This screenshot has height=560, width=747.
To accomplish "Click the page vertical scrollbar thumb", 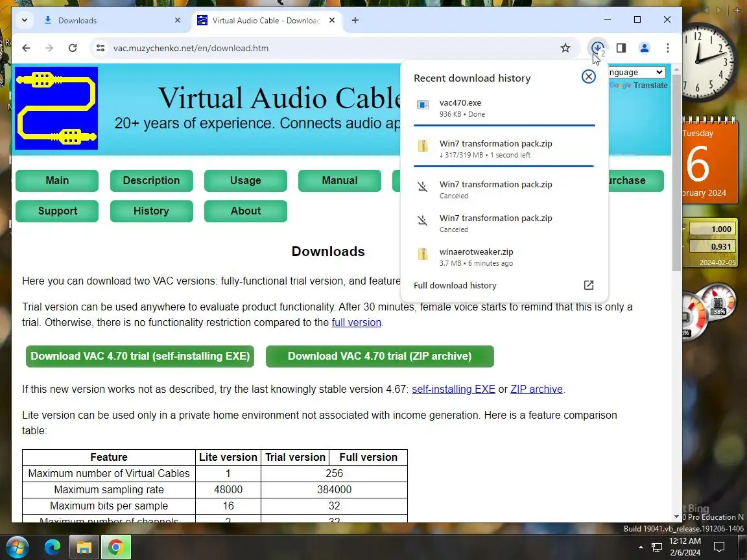I will pos(676,172).
